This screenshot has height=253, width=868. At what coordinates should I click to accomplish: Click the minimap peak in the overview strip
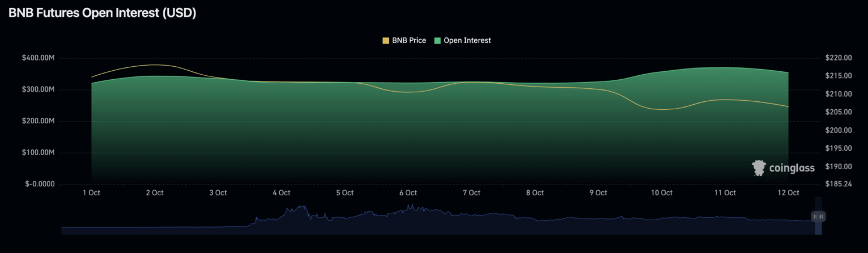[x=301, y=208]
